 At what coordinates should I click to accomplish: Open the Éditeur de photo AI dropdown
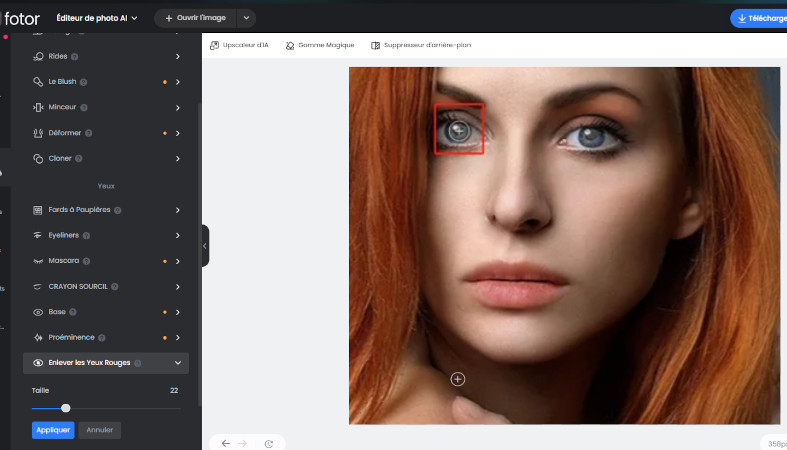tap(96, 18)
